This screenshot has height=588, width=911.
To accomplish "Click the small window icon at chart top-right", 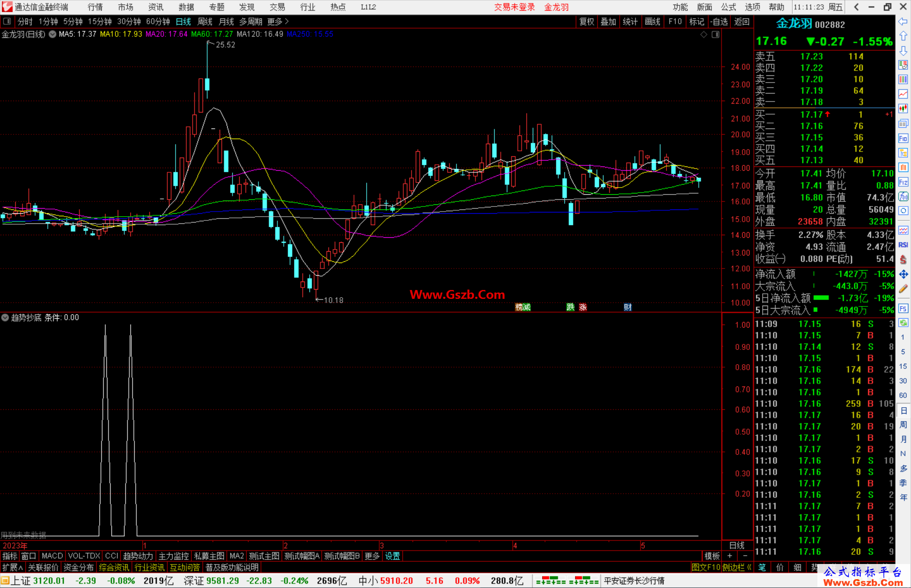I will point(716,34).
